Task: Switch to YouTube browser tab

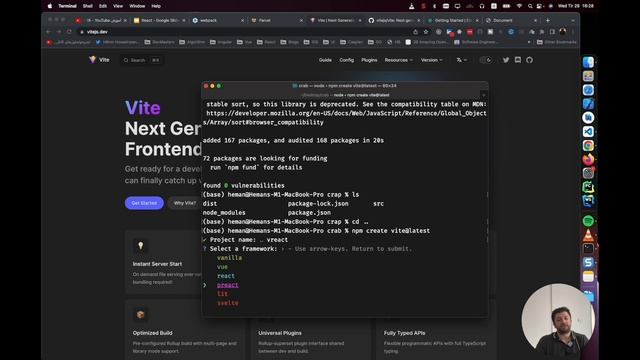Action: [x=101, y=20]
